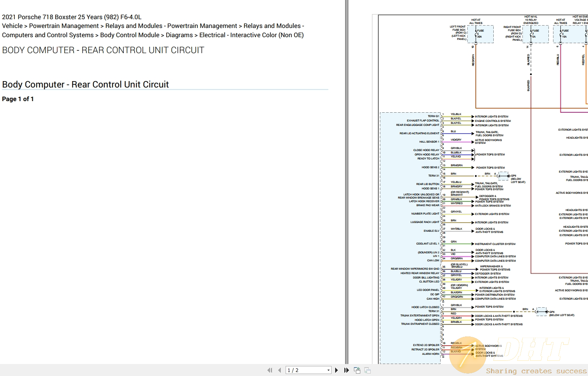Click the uppercase 'BODY COMPUTER - REAR CONTROL UNIT CIRCUIT' title
The image size is (588, 376).
[x=103, y=50]
